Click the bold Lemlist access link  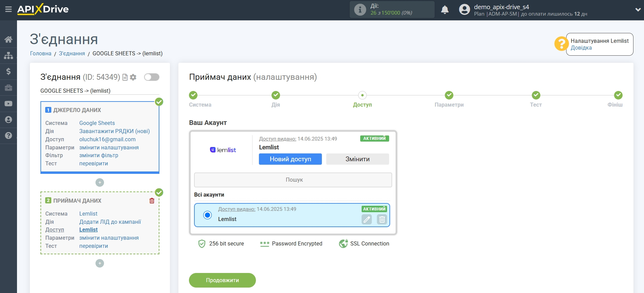click(x=88, y=230)
